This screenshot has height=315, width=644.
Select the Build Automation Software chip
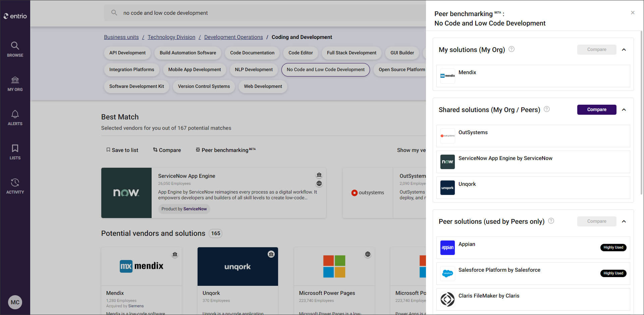point(188,53)
